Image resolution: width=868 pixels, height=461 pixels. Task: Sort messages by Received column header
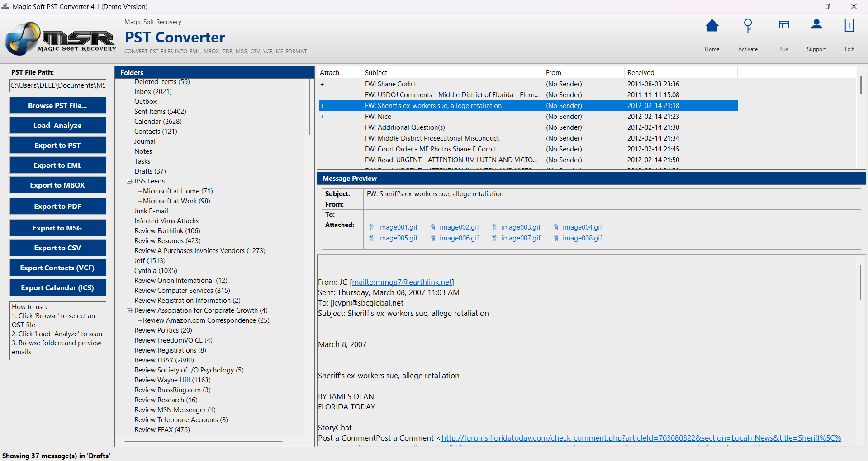(681, 73)
